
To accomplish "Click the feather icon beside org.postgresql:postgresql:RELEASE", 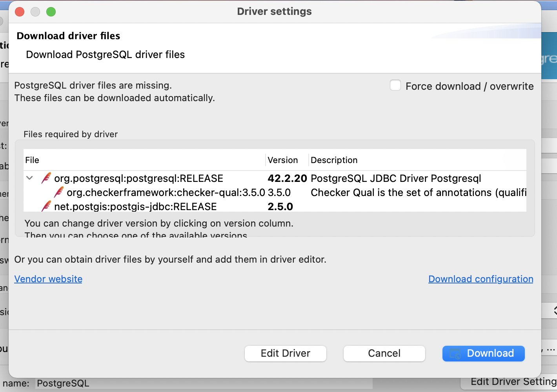I will [46, 178].
